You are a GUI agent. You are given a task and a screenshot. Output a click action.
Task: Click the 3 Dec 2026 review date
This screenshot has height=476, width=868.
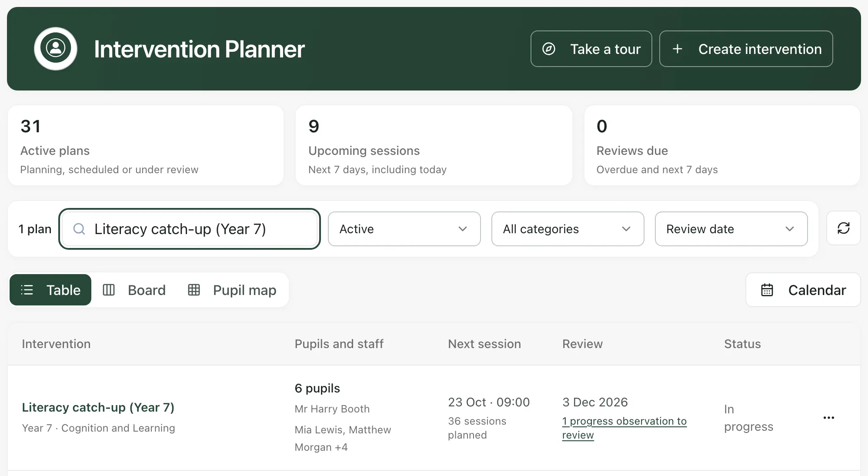pos(595,402)
